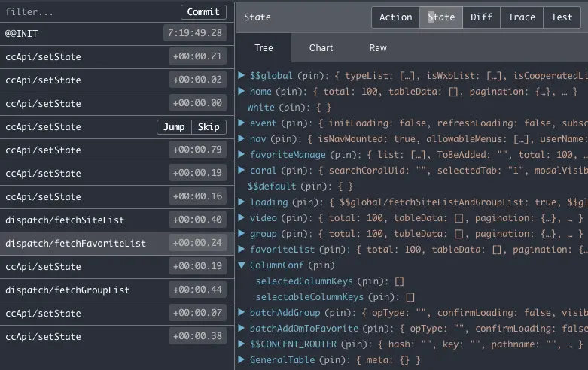
Task: Select the dispatch/fetchGroupList action
Action: point(117,290)
